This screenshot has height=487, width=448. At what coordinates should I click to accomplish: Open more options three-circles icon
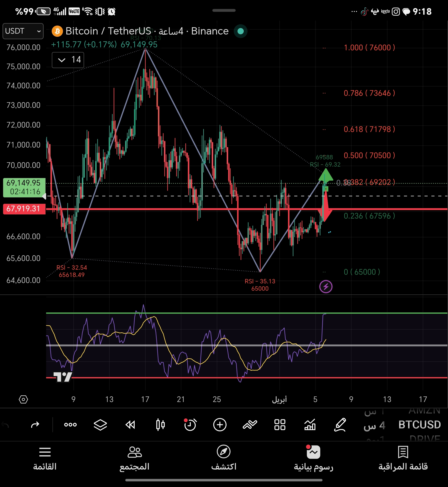70,425
